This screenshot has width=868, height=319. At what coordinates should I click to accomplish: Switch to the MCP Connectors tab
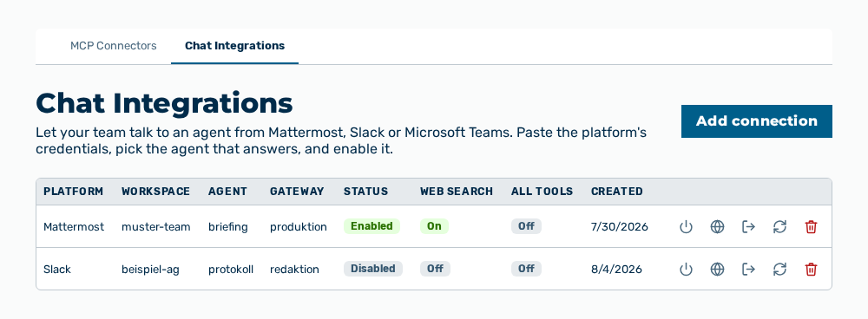click(x=114, y=46)
